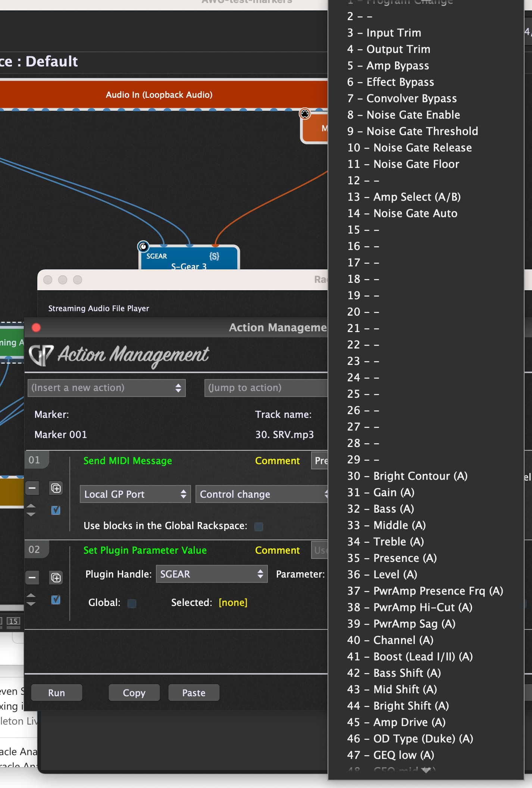Image resolution: width=532 pixels, height=788 pixels.
Task: Choose 45 – Amp Drive (A)
Action: click(x=426, y=722)
